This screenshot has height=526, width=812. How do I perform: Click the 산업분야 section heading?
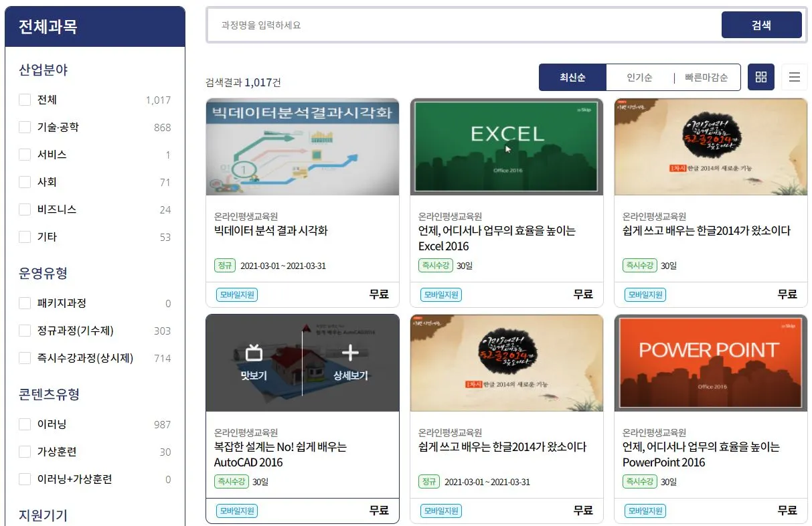tap(44, 70)
